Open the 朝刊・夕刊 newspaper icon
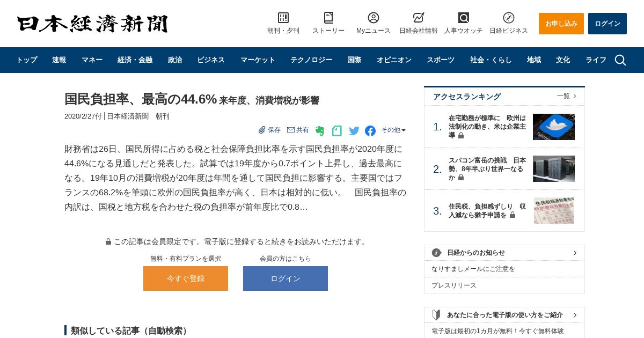The width and height of the screenshot is (644, 338). (x=283, y=18)
